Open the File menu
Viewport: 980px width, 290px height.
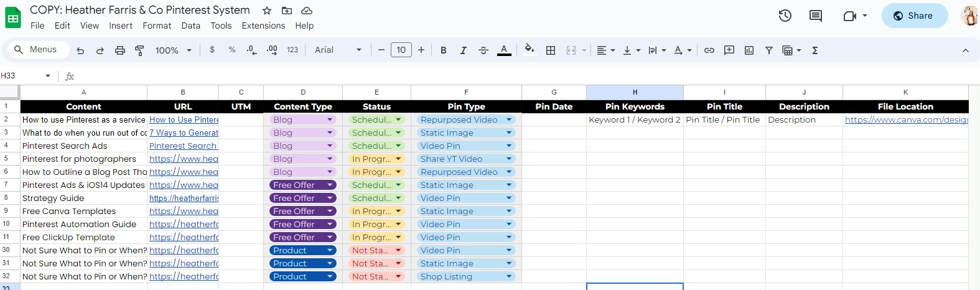click(37, 26)
